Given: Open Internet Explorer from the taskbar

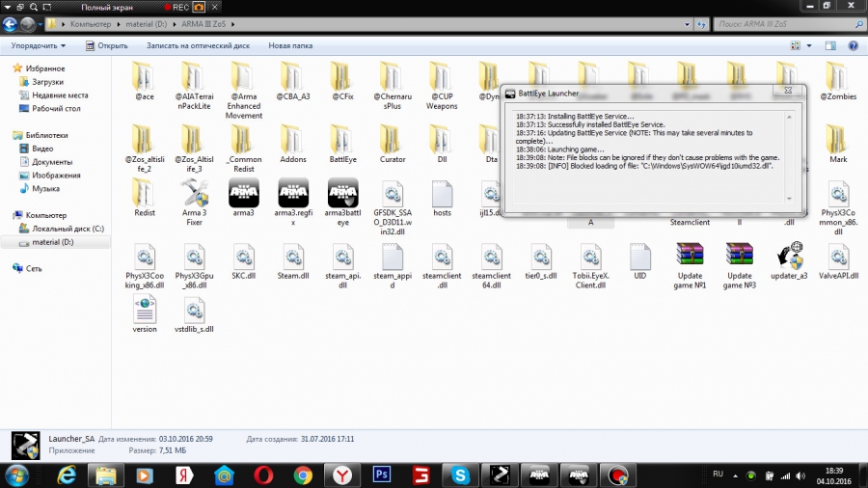Looking at the screenshot, I should click(x=67, y=475).
